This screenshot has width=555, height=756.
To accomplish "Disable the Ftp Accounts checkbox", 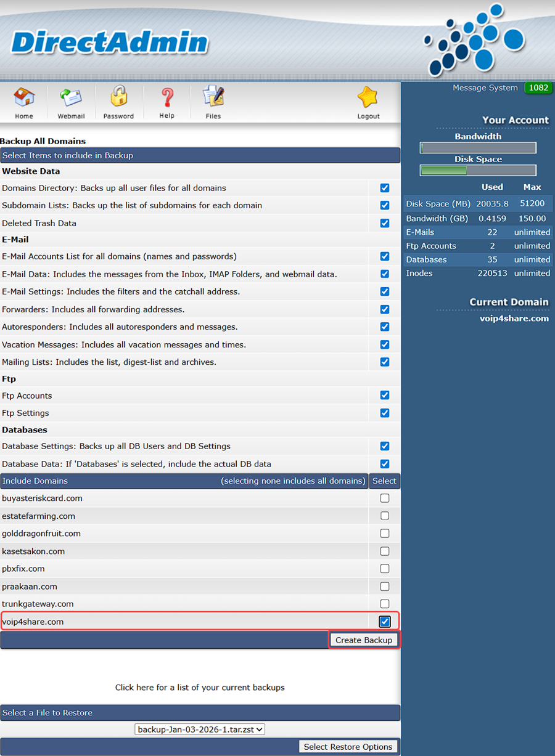I will [x=385, y=396].
